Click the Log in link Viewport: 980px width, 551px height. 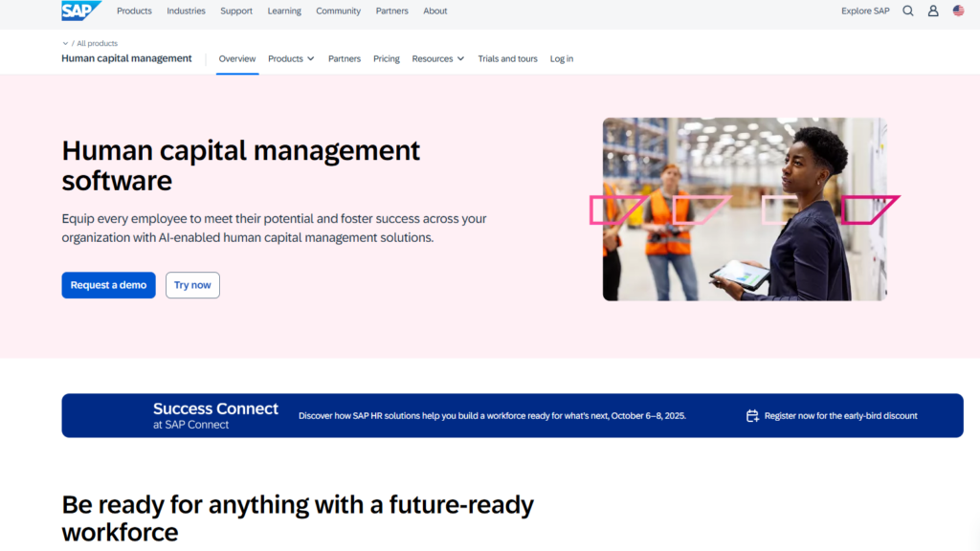click(562, 59)
